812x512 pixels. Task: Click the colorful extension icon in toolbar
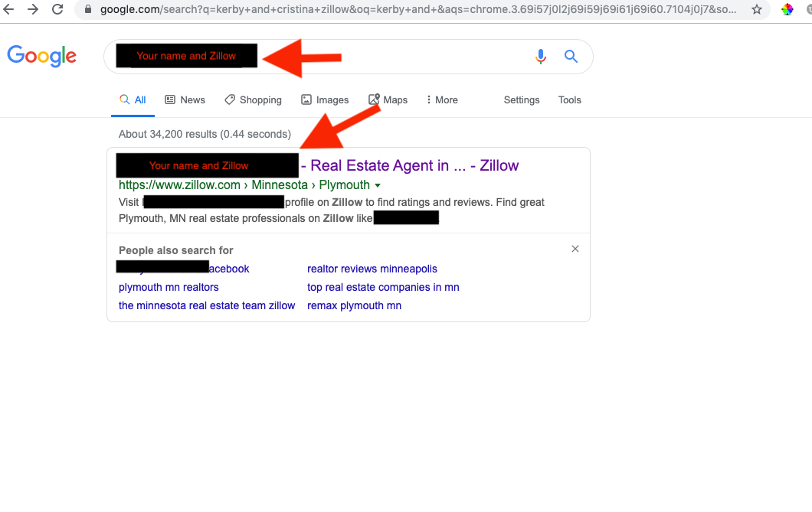pyautogui.click(x=787, y=9)
